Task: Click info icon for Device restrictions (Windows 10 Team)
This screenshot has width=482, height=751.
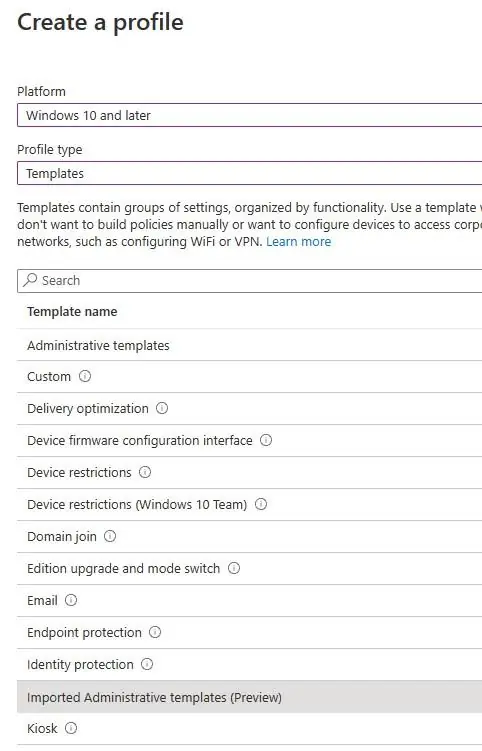Action: point(261,504)
